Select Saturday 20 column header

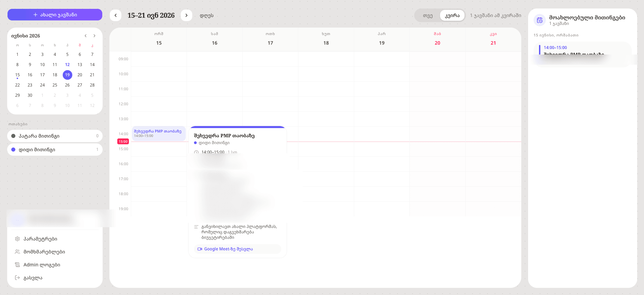click(437, 39)
